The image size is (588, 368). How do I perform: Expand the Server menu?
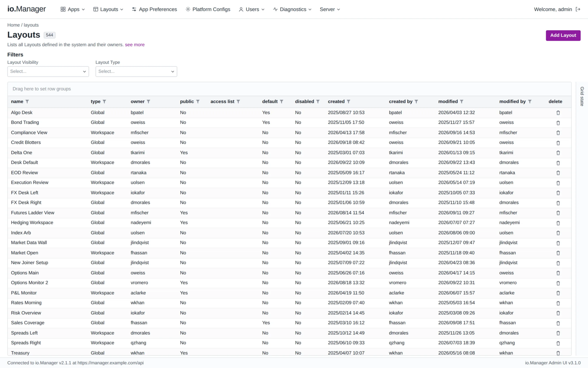pyautogui.click(x=330, y=9)
